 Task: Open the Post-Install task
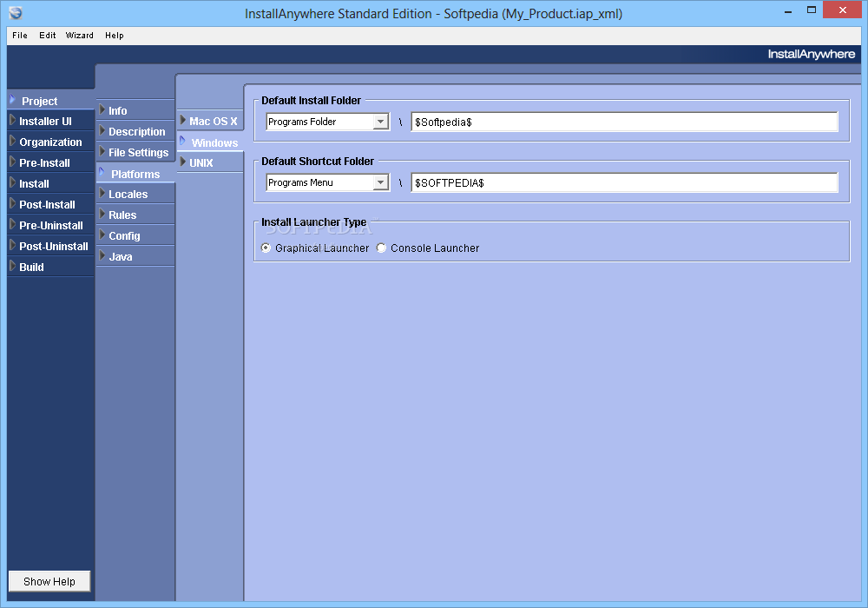tap(50, 205)
